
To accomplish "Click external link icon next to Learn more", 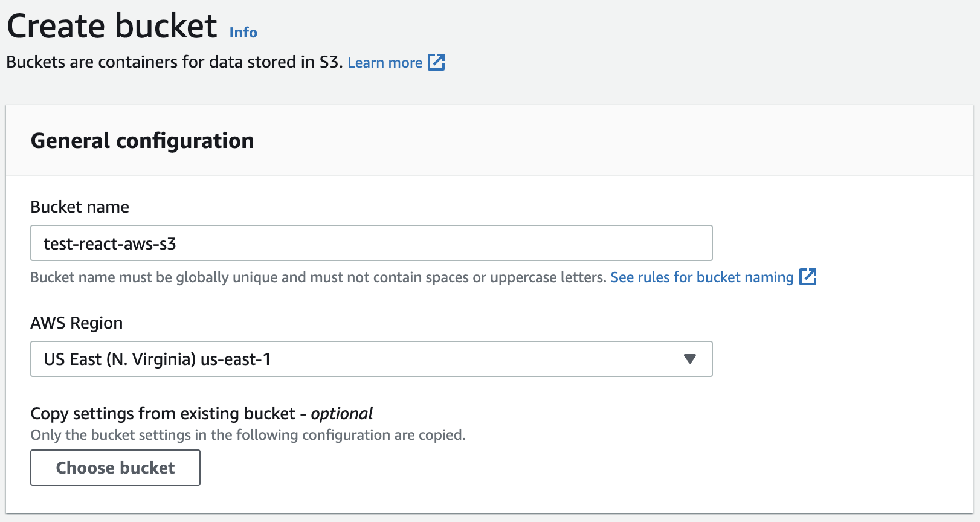I will coord(436,62).
